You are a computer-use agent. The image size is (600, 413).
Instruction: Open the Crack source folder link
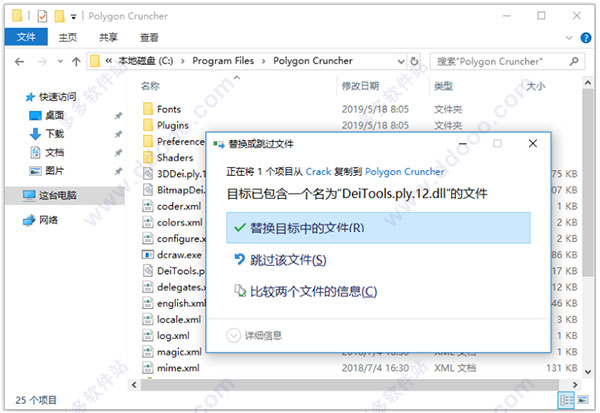318,171
